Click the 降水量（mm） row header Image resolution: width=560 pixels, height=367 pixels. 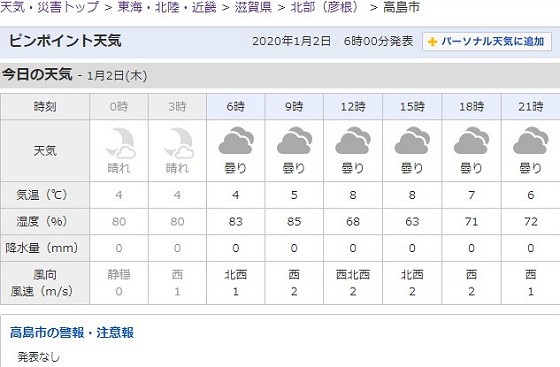(x=45, y=248)
